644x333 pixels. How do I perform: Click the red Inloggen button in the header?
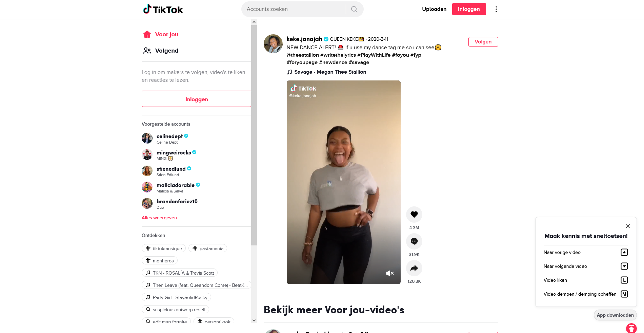tap(469, 9)
